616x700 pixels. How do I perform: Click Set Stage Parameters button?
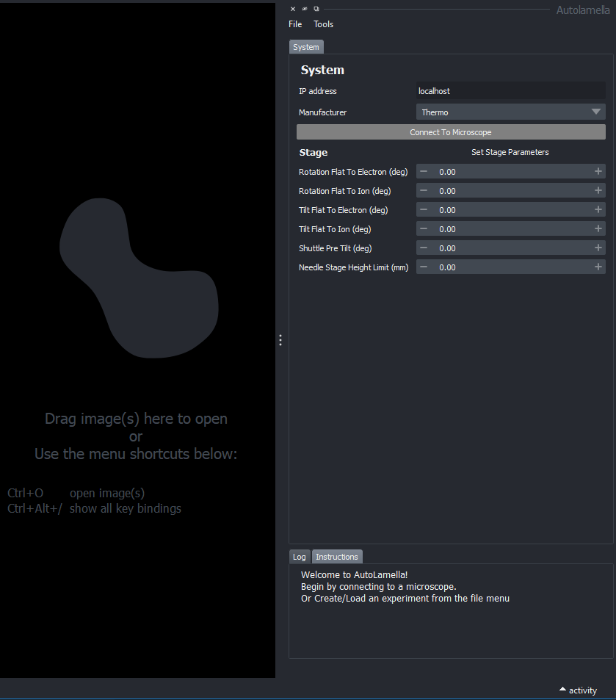pyautogui.click(x=510, y=152)
